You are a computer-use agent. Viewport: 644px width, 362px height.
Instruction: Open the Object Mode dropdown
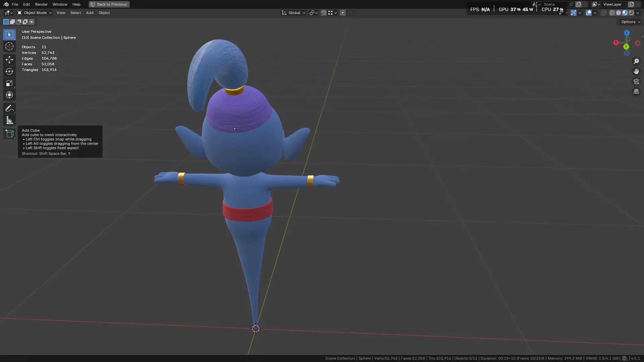pos(34,13)
